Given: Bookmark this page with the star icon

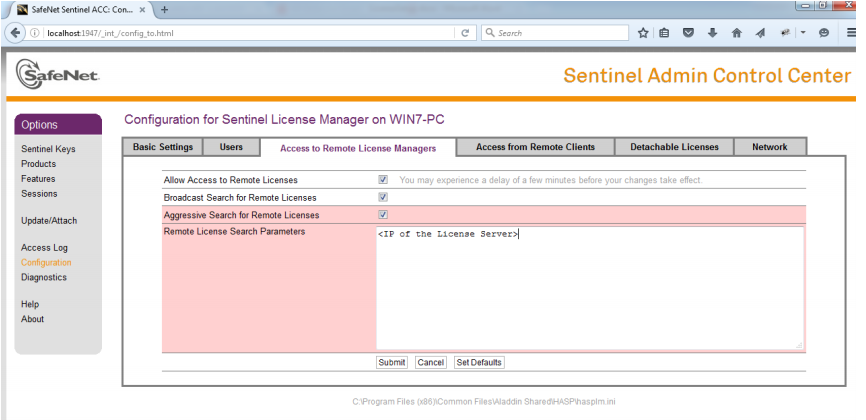Looking at the screenshot, I should (643, 33).
